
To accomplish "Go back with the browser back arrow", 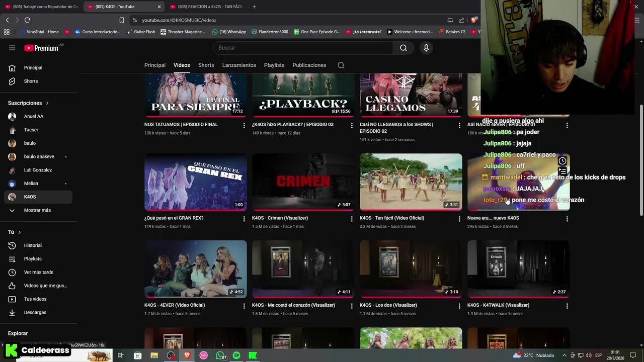I will 7,20.
